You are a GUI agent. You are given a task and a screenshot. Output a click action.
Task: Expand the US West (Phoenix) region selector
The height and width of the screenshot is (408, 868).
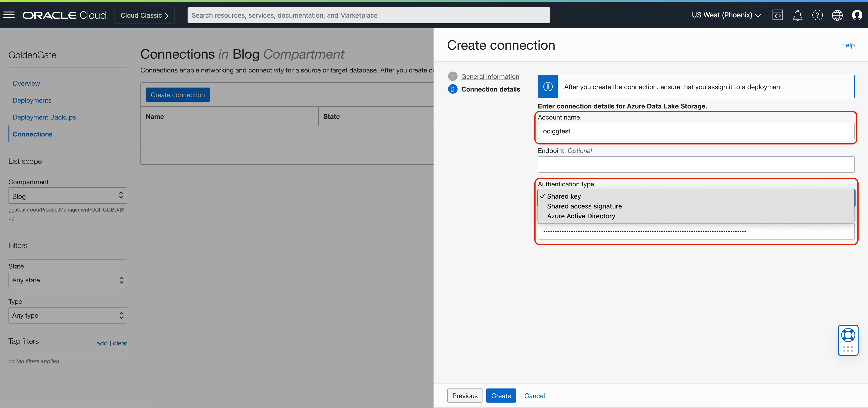(x=726, y=15)
